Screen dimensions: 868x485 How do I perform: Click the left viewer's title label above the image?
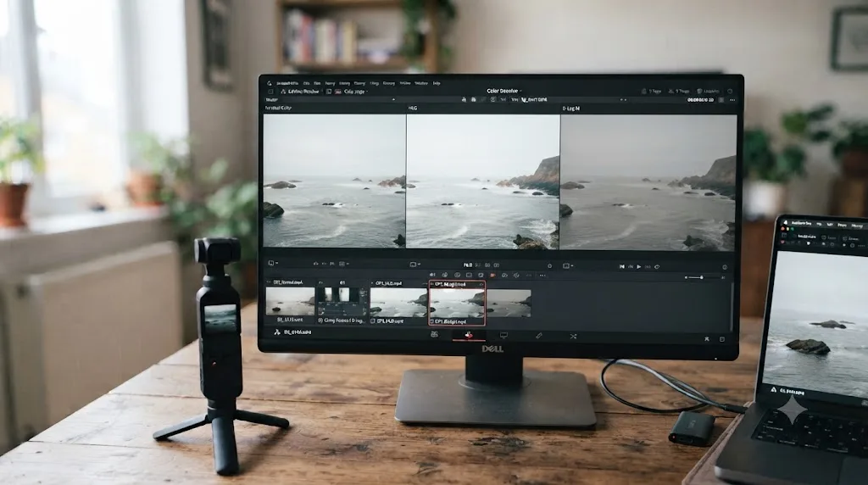point(278,108)
